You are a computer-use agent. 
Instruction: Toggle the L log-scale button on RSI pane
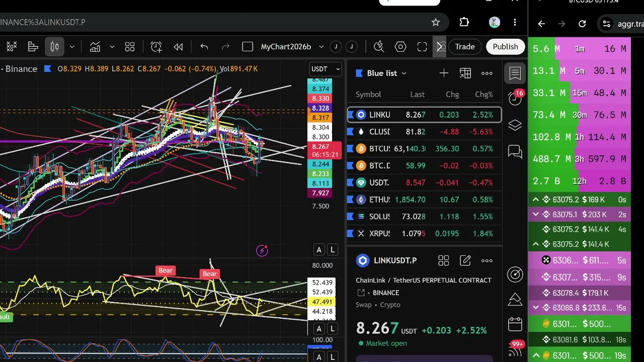333,329
